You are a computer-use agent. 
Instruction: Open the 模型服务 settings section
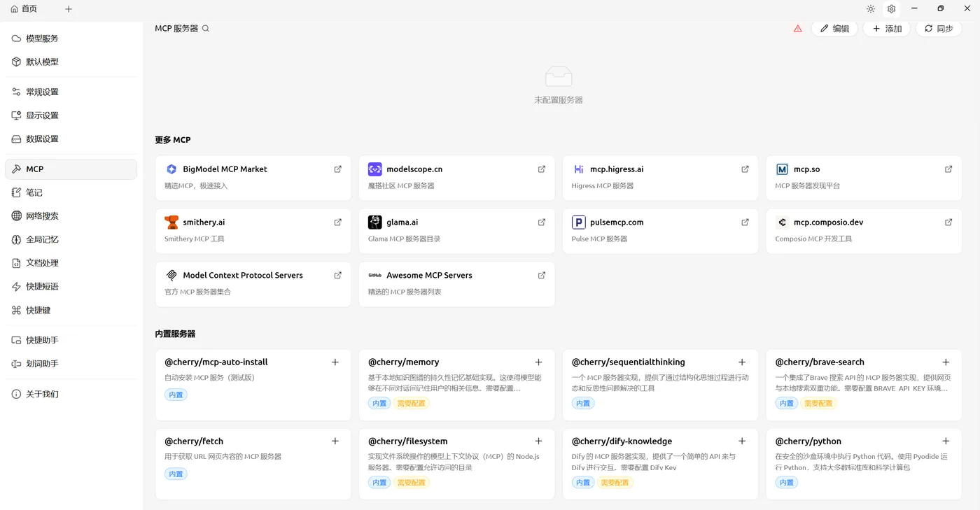pyautogui.click(x=42, y=38)
